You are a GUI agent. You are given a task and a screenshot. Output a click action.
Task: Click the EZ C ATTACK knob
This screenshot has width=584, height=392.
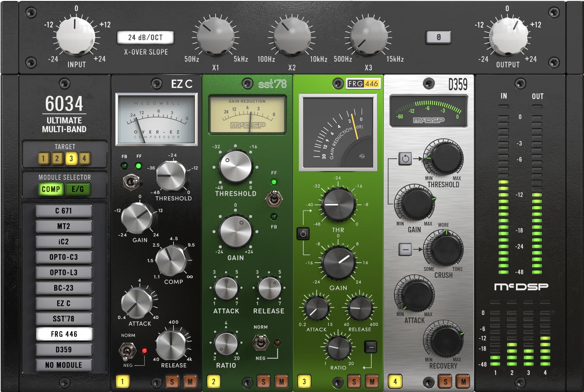(137, 303)
